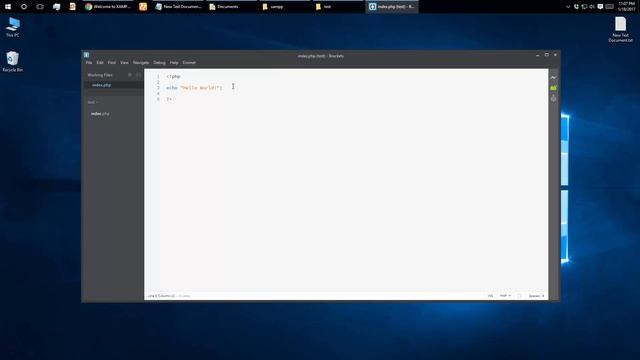
Task: Click the linting status circle in status bar
Action: pyautogui.click(x=519, y=296)
